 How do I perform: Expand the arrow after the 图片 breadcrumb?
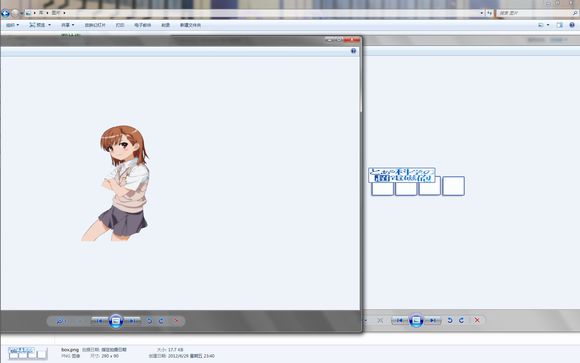pos(64,13)
